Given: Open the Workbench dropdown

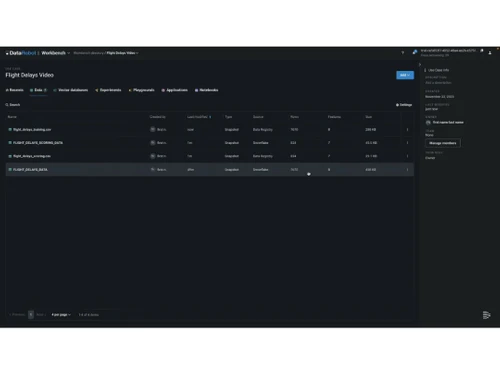Looking at the screenshot, I should point(55,53).
